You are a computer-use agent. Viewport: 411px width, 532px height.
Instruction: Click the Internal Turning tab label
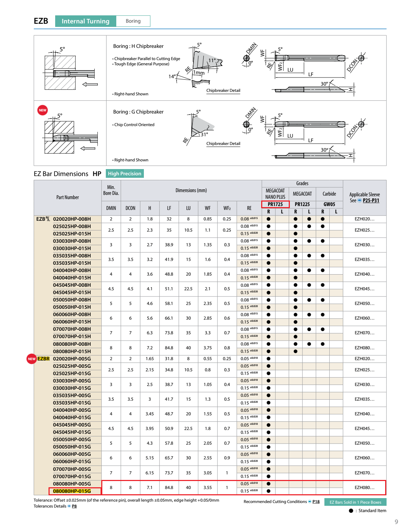tap(86, 21)
